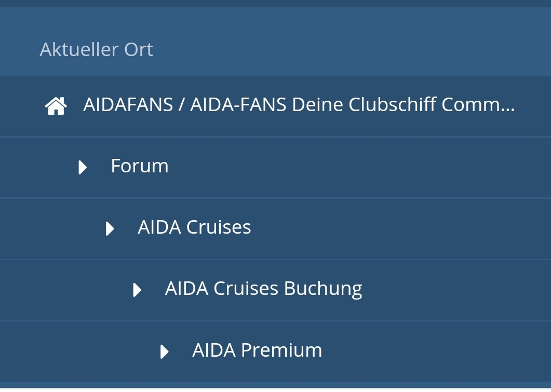Select the AIDA Premium tree row
551x392 pixels.
415,352
